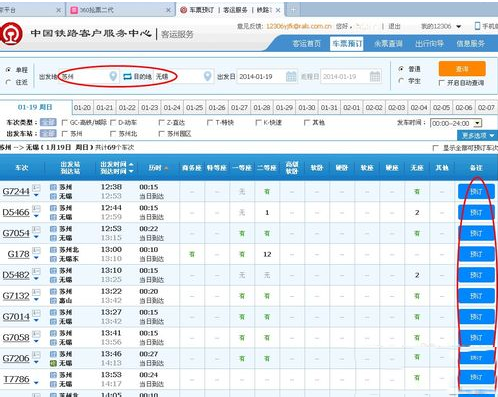Open the D5466 train info card icon
The height and width of the screenshot is (397, 498).
tap(36, 209)
